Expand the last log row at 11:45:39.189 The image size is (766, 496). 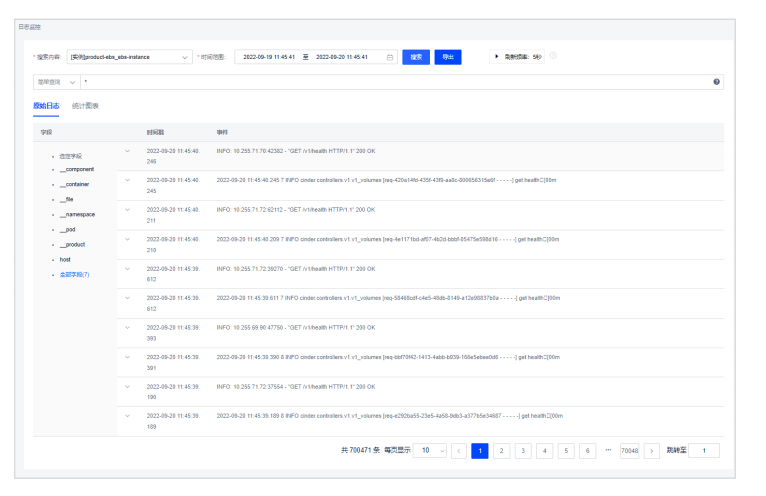(127, 414)
